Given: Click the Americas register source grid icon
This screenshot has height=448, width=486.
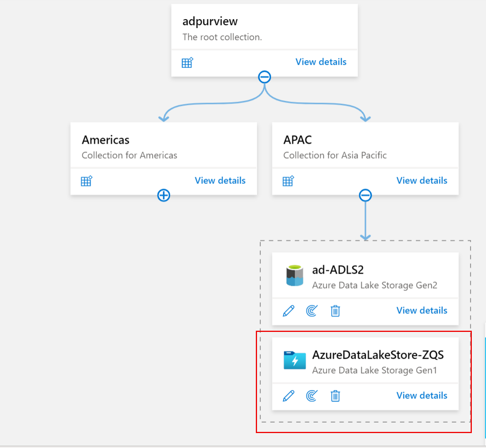Looking at the screenshot, I should click(x=86, y=181).
